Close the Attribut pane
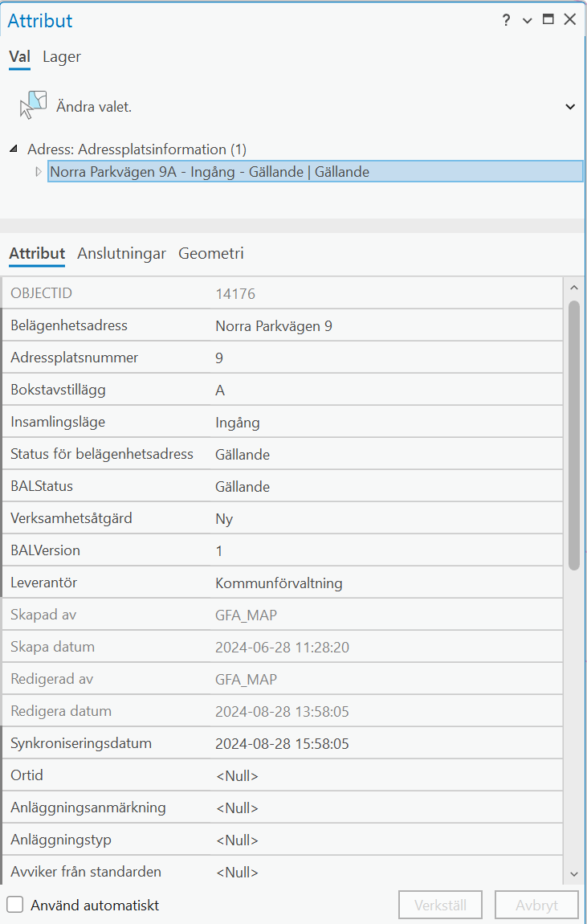587x924 pixels. pyautogui.click(x=570, y=20)
